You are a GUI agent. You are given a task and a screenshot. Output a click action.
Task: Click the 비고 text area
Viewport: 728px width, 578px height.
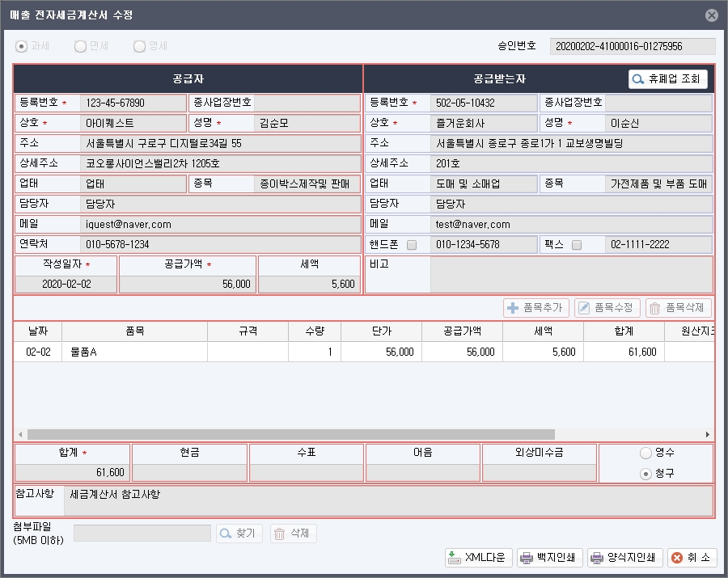pyautogui.click(x=571, y=275)
